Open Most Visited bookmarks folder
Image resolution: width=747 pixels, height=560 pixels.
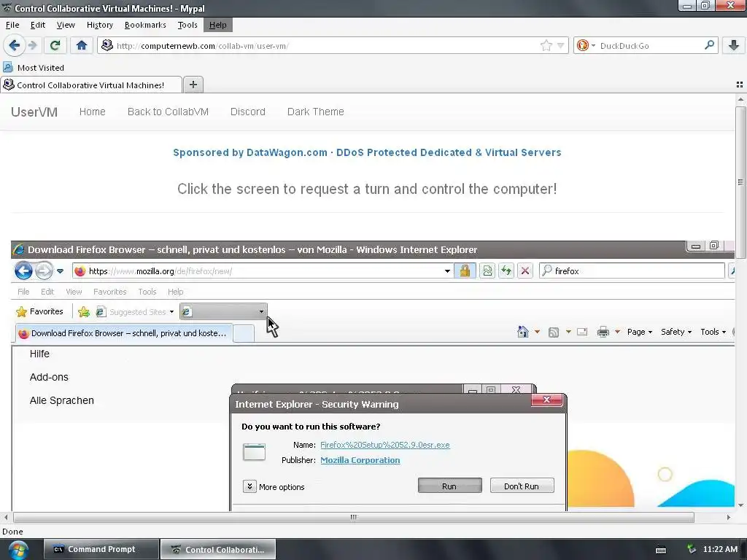(x=34, y=68)
